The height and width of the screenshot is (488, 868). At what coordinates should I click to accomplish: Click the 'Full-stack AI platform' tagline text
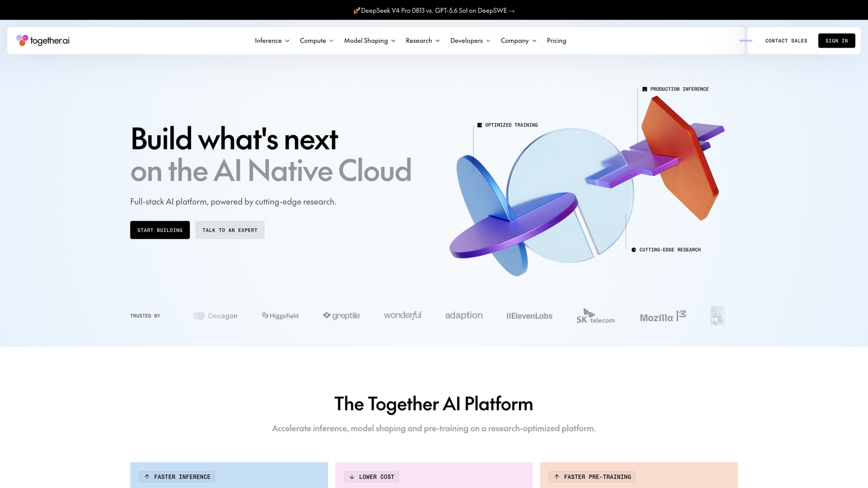(233, 202)
